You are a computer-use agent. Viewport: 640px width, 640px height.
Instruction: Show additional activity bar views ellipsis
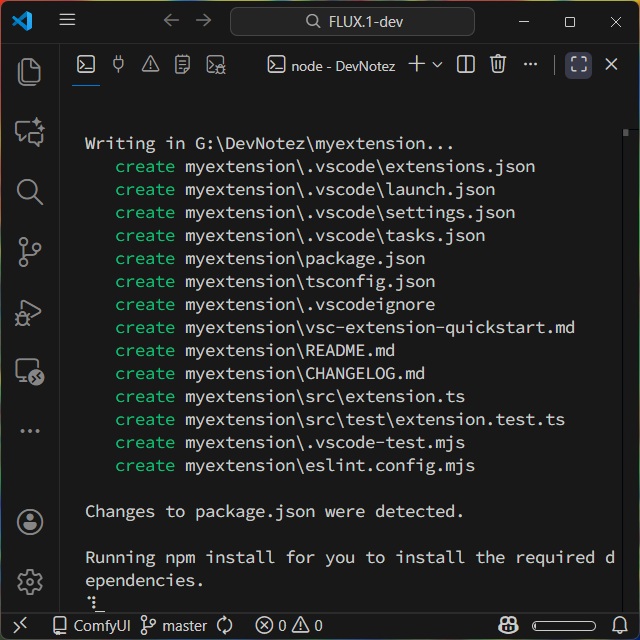point(29,431)
